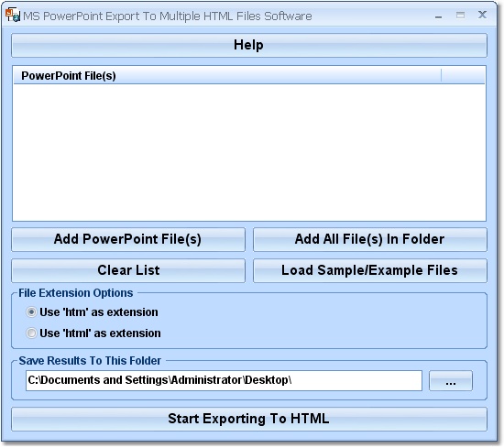504x448 pixels.
Task: Clear the file list
Action: pos(128,270)
